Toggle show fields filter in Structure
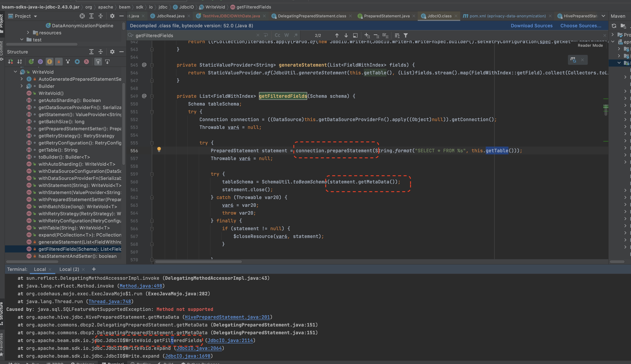The width and height of the screenshot is (631, 364). (50, 61)
